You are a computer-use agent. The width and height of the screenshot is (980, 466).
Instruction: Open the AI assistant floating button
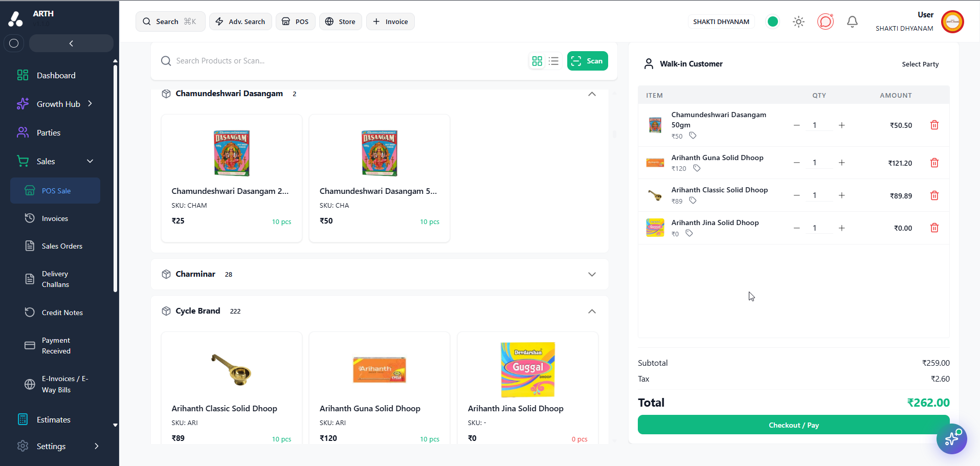pyautogui.click(x=951, y=439)
